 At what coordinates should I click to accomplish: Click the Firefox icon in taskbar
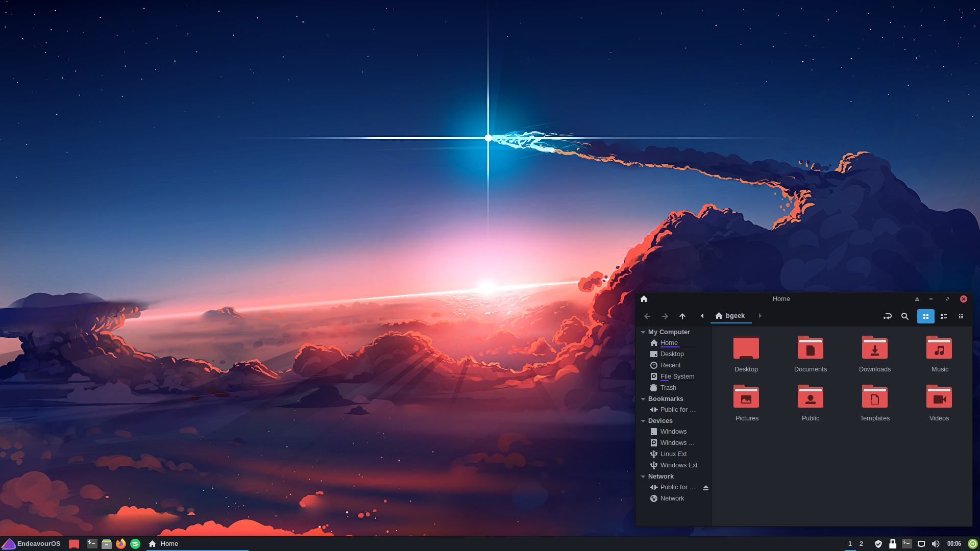[x=120, y=543]
